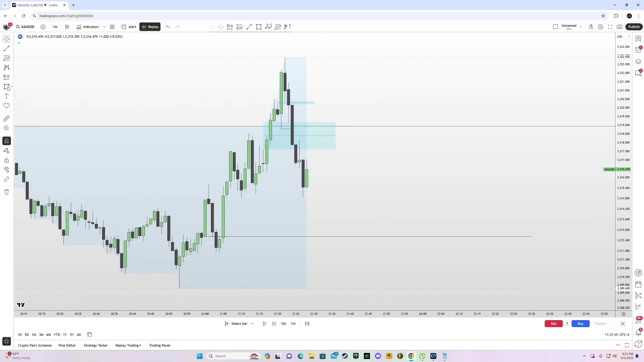Lock all drawings on the chart
Image resolution: width=644 pixels, height=362 pixels.
click(6, 160)
